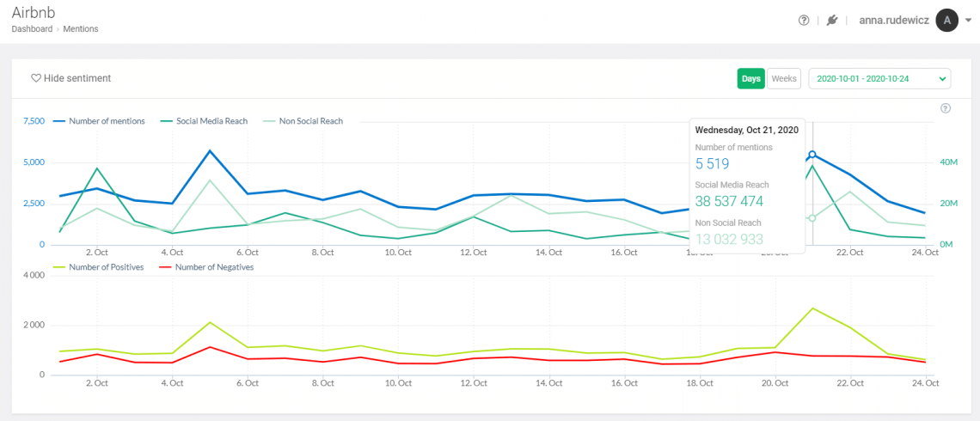This screenshot has width=980, height=421.
Task: Click the Oct 21 Non Social Reach point
Action: tap(812, 217)
